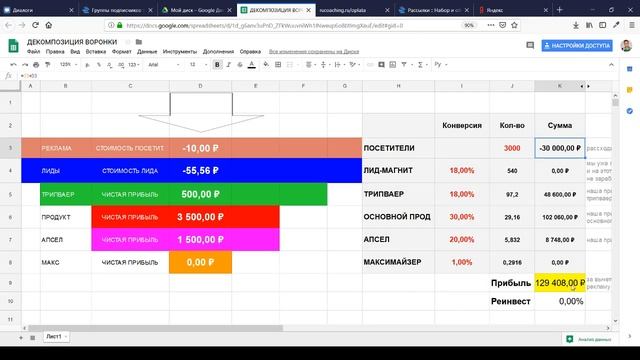Viewport: 640px width, 360px height.
Task: Open the Инструменты menu
Action: 180,51
